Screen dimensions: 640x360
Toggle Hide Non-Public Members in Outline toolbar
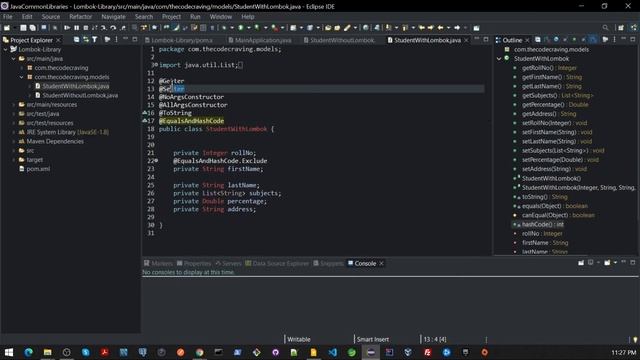(x=574, y=40)
